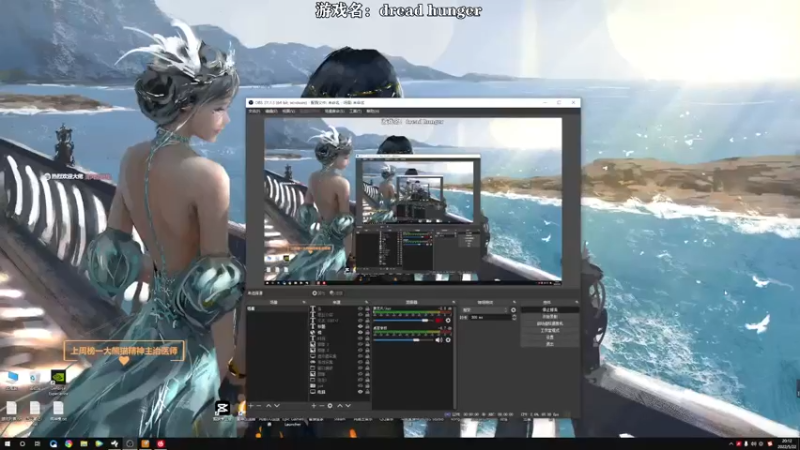Add a new scene with the Scenes plus icon
800x450 pixels.
[251, 406]
